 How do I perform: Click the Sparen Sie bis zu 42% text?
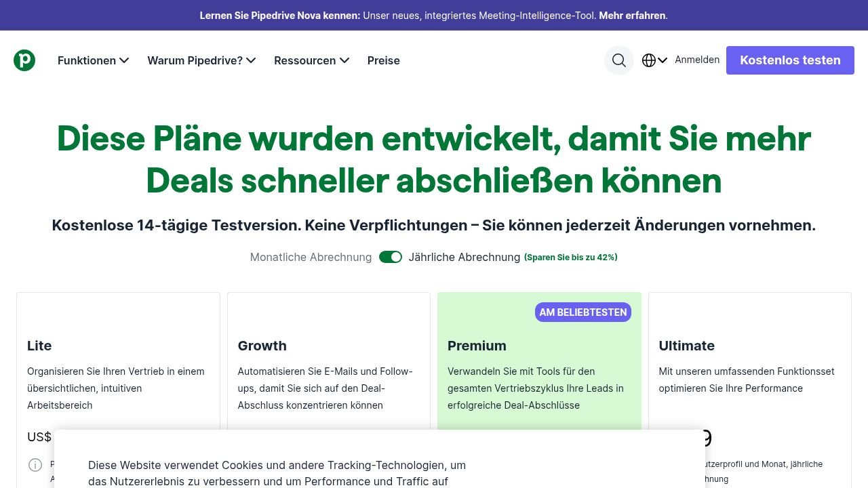[x=571, y=258]
